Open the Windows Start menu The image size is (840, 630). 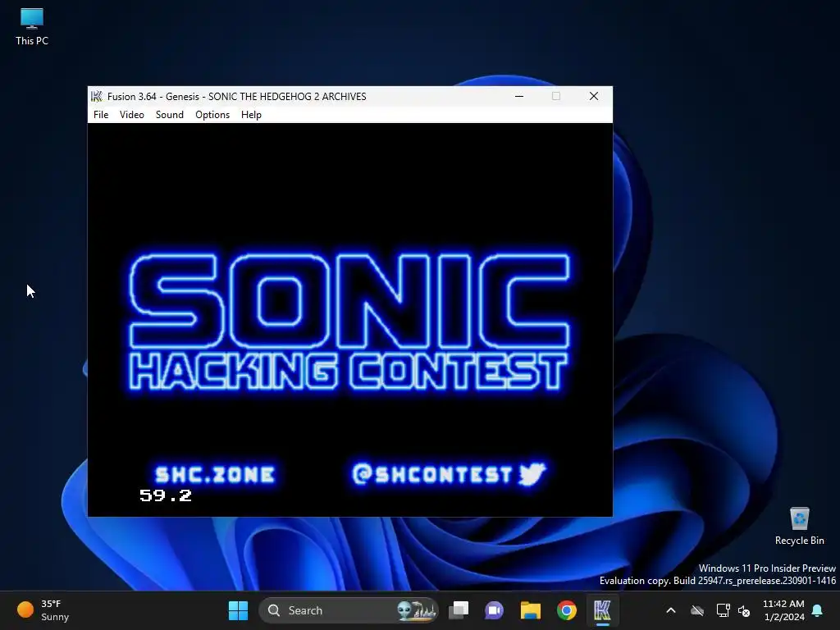[x=238, y=610]
